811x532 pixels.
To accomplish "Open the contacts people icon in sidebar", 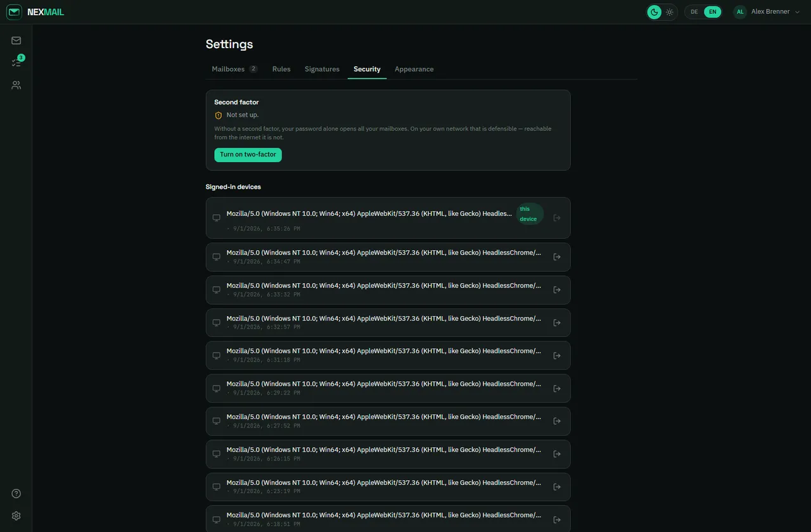I will point(16,85).
